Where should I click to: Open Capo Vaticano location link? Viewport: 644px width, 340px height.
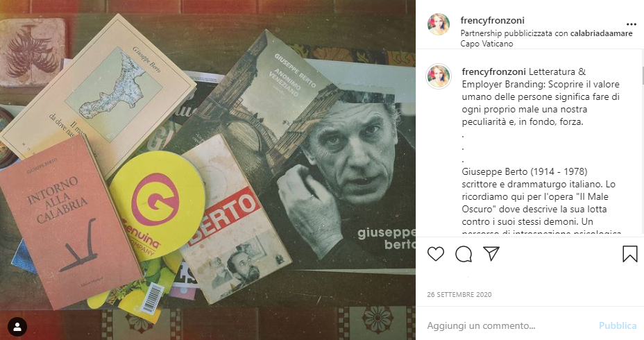pos(486,44)
